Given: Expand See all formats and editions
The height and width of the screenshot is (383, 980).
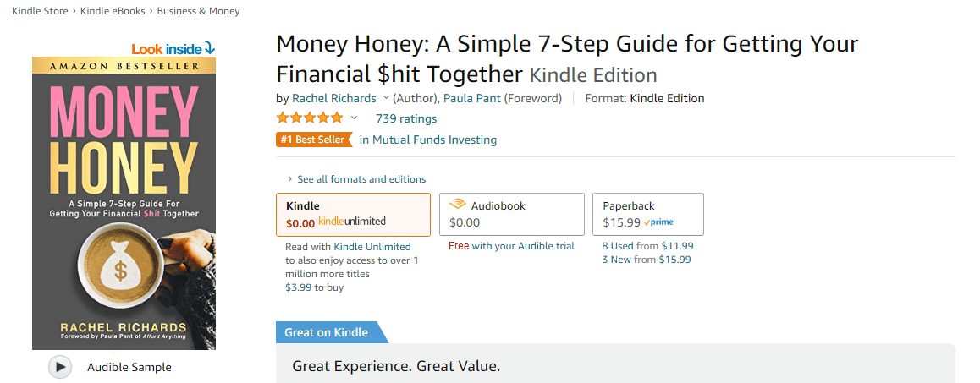Looking at the screenshot, I should tap(356, 179).
